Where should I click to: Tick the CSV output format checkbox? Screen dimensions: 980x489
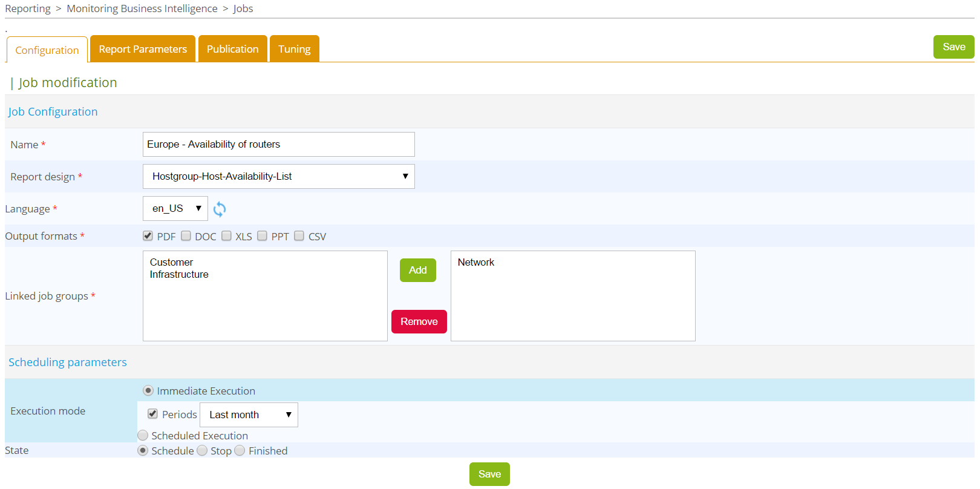click(x=299, y=236)
